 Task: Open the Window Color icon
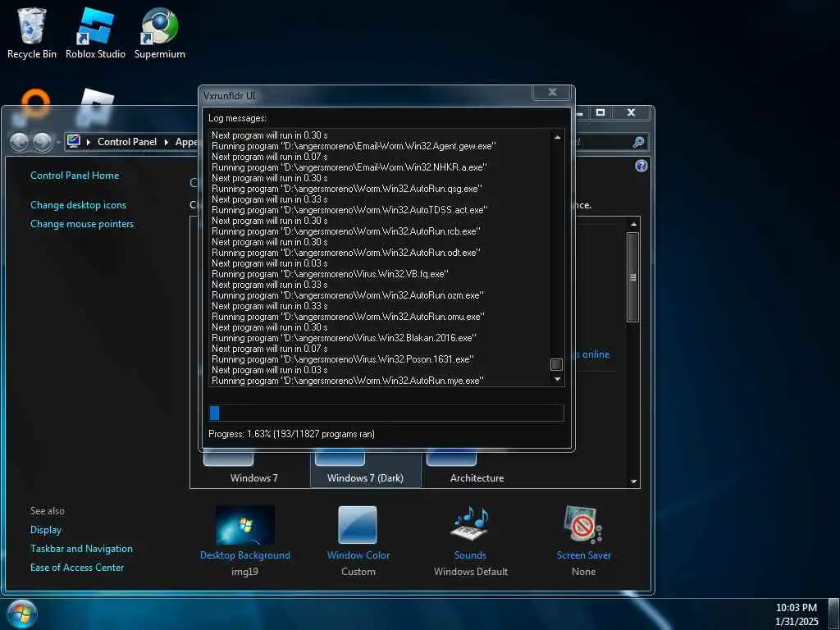358,525
